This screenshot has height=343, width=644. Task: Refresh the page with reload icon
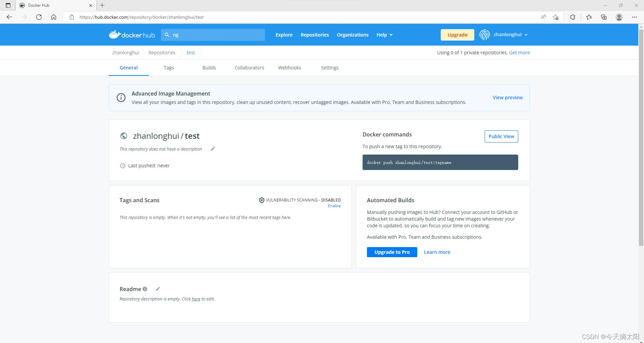coord(39,17)
